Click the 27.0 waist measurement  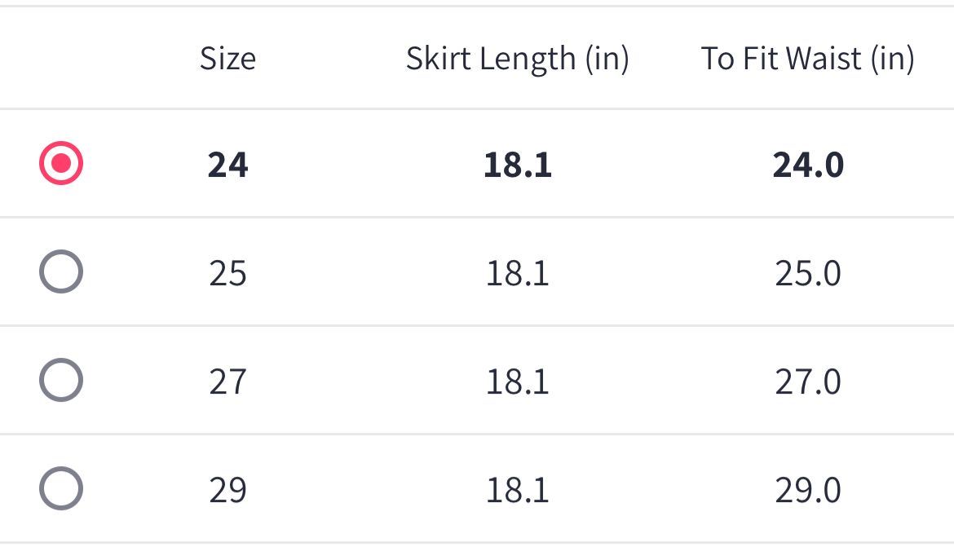807,381
